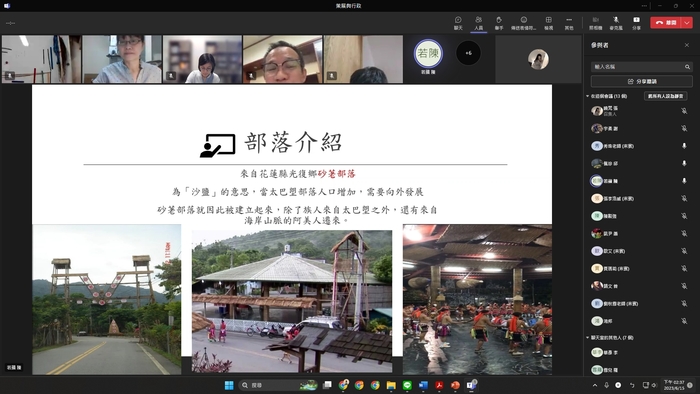The width and height of the screenshot is (700, 394).
Task: Open the 其他 more actions menu
Action: [569, 23]
